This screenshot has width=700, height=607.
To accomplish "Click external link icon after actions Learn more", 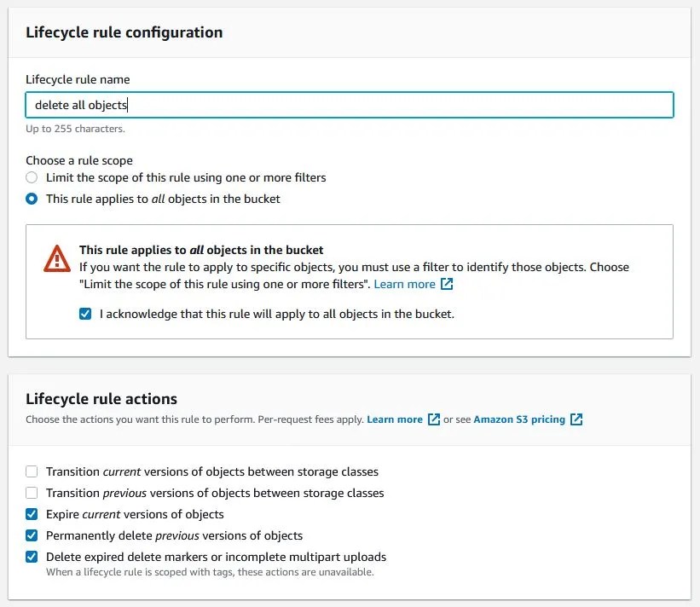I will click(x=434, y=419).
